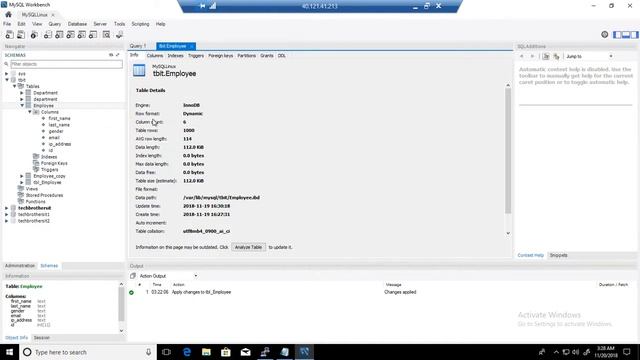
Task: Click the Windows Start button
Action: [9, 352]
